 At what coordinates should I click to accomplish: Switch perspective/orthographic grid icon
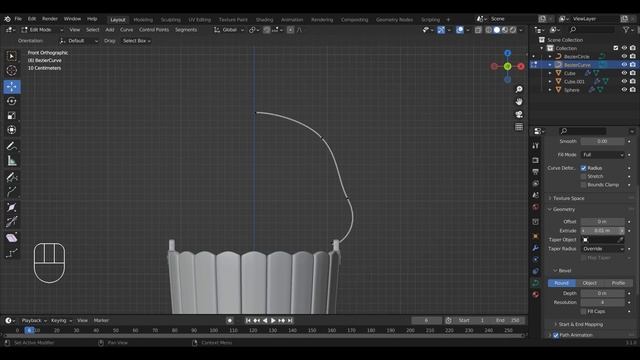point(519,127)
